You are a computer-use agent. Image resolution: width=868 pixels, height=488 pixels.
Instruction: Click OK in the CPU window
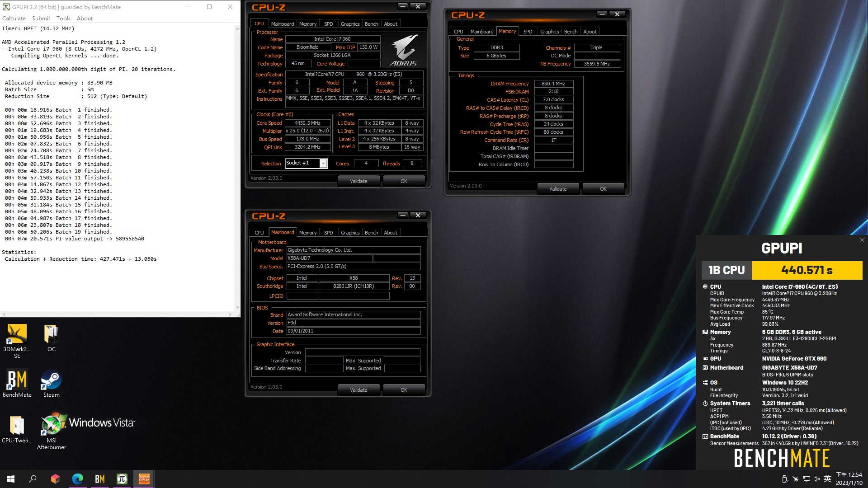click(x=404, y=181)
